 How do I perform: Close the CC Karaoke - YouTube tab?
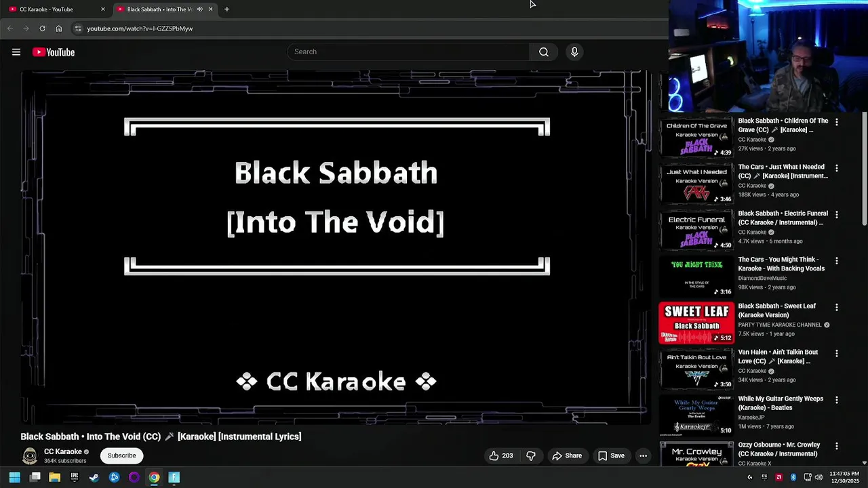[103, 9]
